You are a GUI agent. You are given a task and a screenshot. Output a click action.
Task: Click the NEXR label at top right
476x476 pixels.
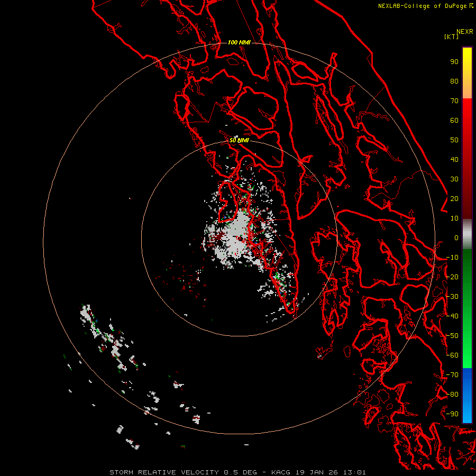tap(465, 32)
